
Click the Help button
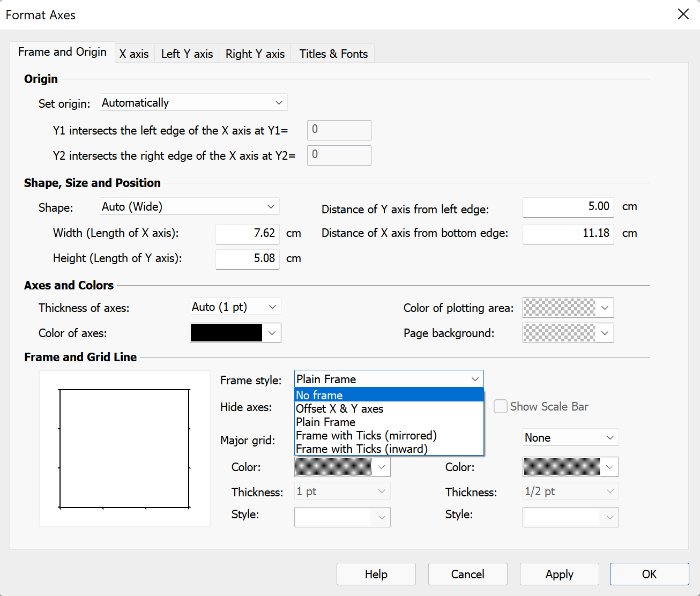point(376,574)
